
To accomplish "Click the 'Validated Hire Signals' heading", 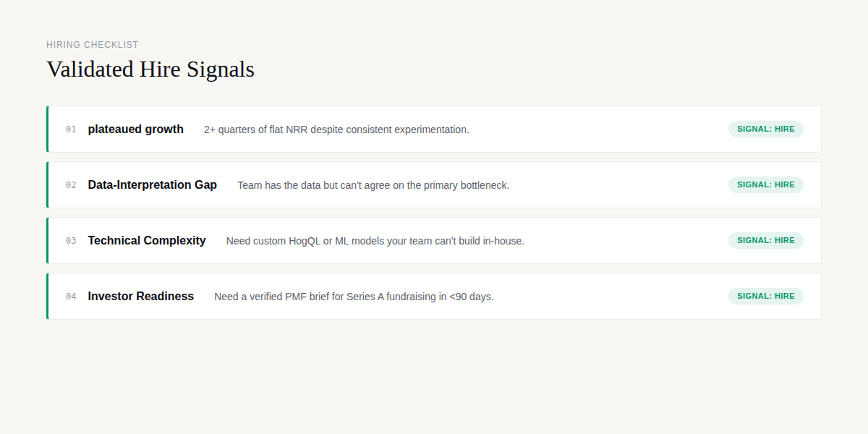I will tap(150, 69).
